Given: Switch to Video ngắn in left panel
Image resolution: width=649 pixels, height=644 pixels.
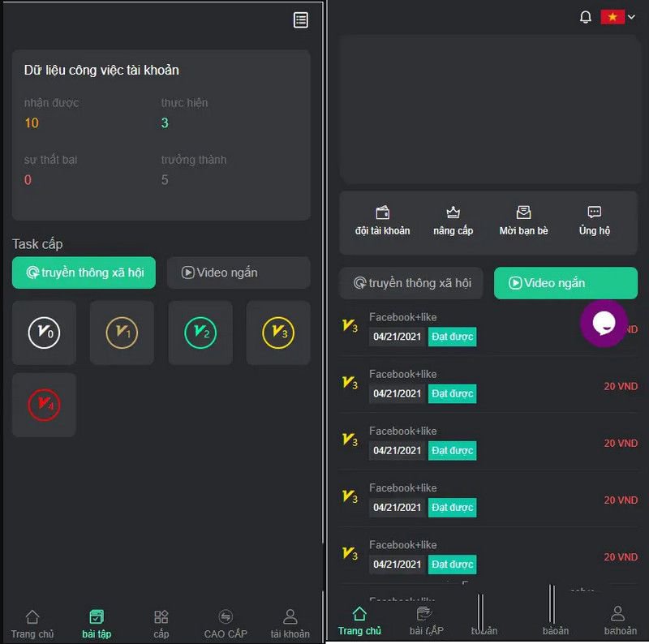Looking at the screenshot, I should point(239,273).
